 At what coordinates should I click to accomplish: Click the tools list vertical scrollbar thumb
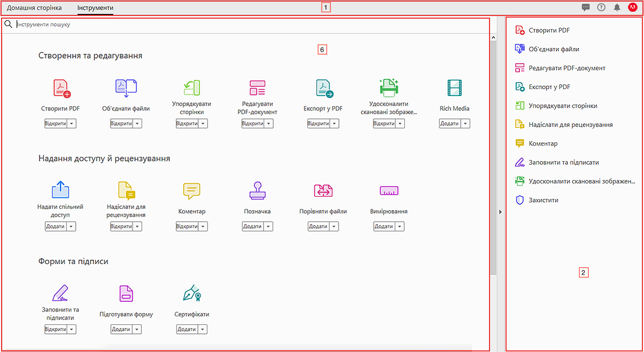click(x=493, y=158)
